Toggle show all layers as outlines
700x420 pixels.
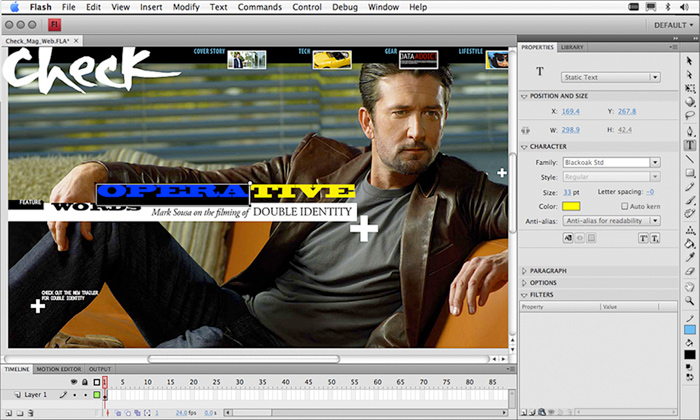point(96,382)
